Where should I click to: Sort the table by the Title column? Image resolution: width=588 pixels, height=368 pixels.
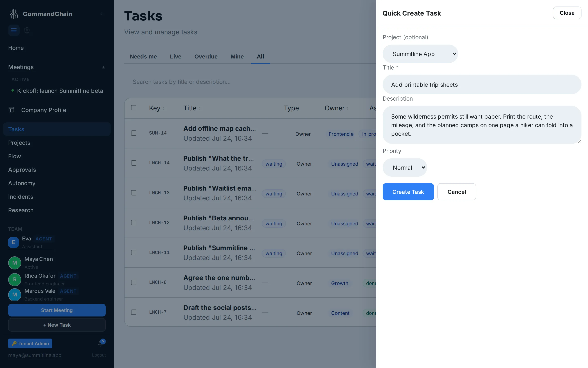point(192,108)
